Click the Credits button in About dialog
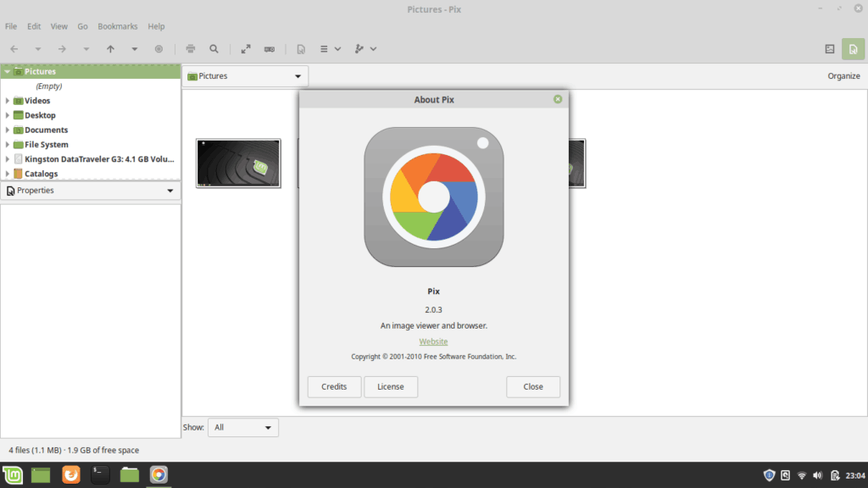 tap(334, 386)
